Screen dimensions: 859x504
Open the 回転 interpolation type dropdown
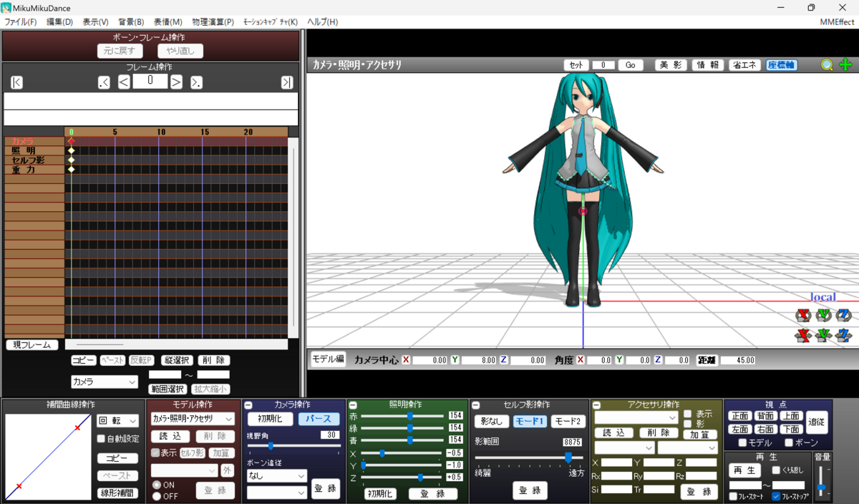tap(117, 421)
